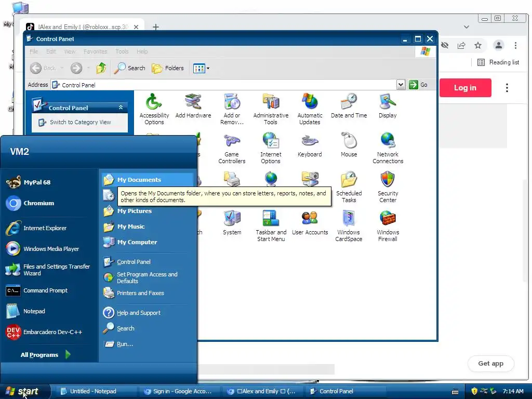Open Windows Firewall icon

(x=388, y=226)
